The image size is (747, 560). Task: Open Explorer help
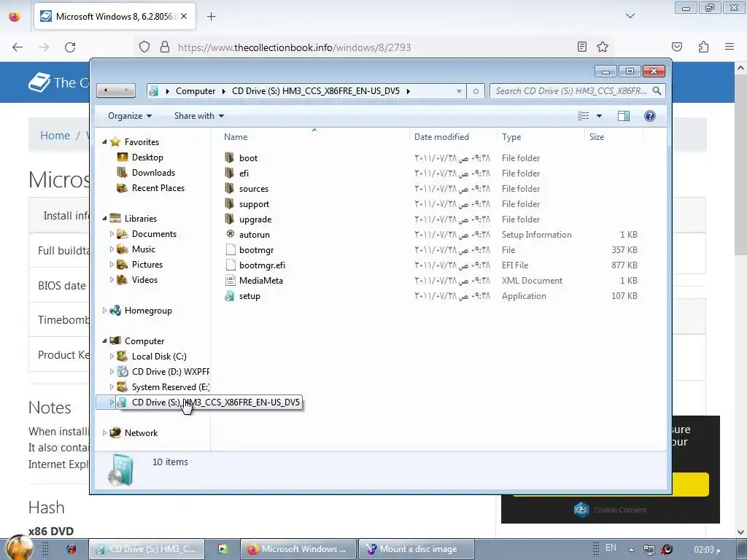649,116
